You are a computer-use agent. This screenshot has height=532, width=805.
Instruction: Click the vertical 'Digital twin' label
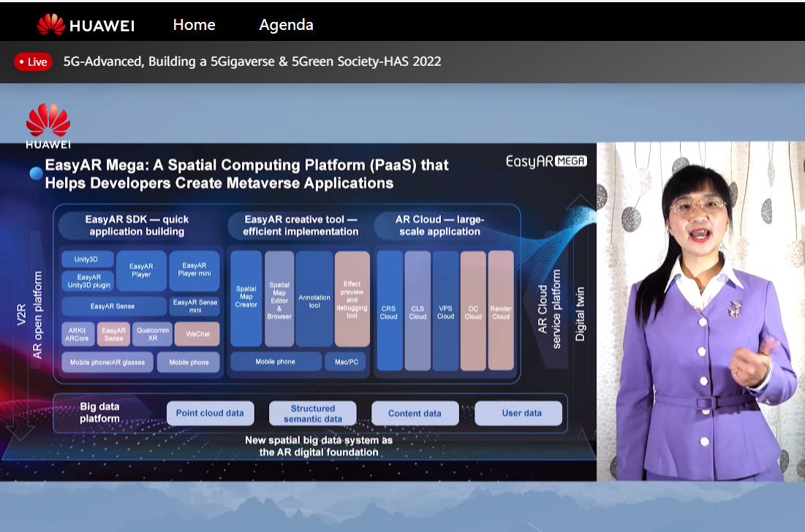click(x=580, y=313)
